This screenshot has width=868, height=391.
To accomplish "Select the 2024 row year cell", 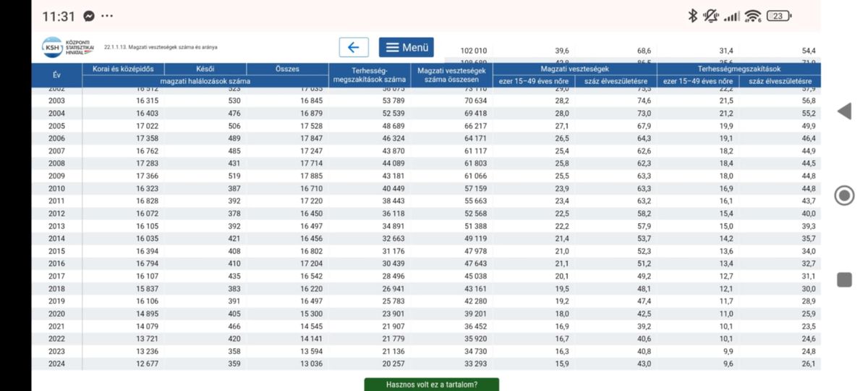I will (x=57, y=363).
